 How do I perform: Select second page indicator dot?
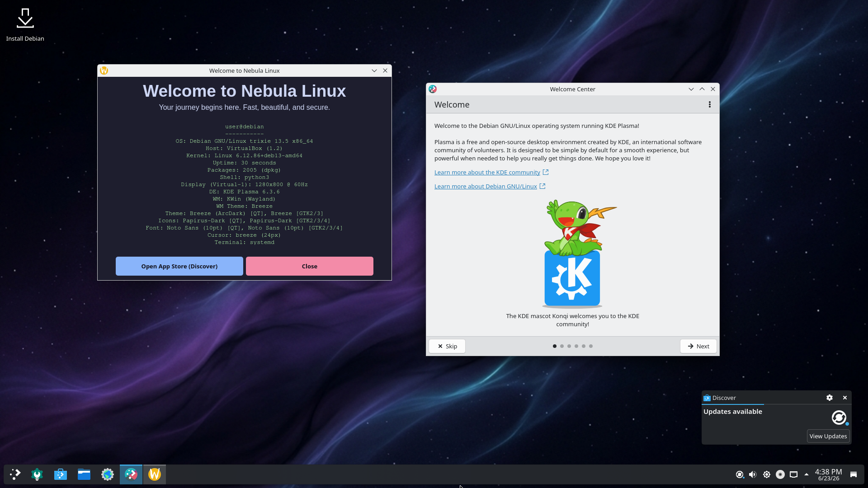pos(562,346)
